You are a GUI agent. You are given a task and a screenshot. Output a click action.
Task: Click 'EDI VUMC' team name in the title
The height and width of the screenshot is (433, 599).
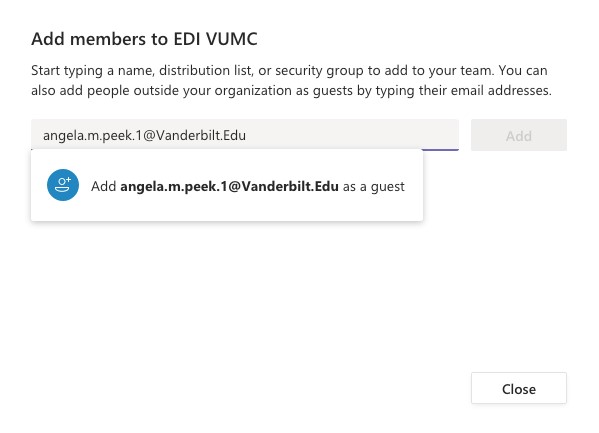216,39
